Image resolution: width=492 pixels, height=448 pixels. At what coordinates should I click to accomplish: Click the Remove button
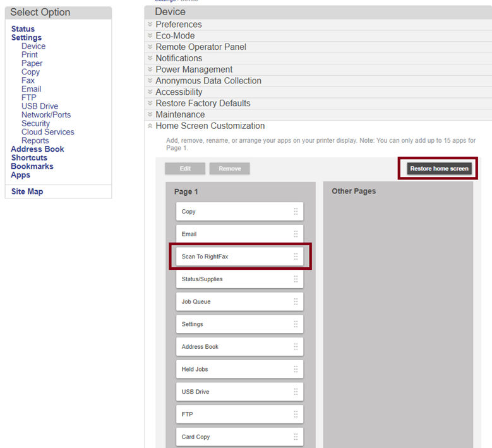click(229, 169)
